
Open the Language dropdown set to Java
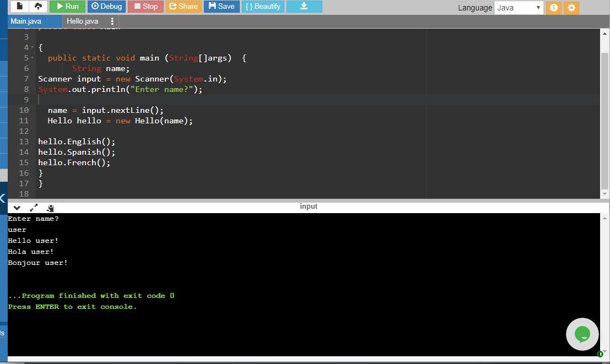coord(519,7)
